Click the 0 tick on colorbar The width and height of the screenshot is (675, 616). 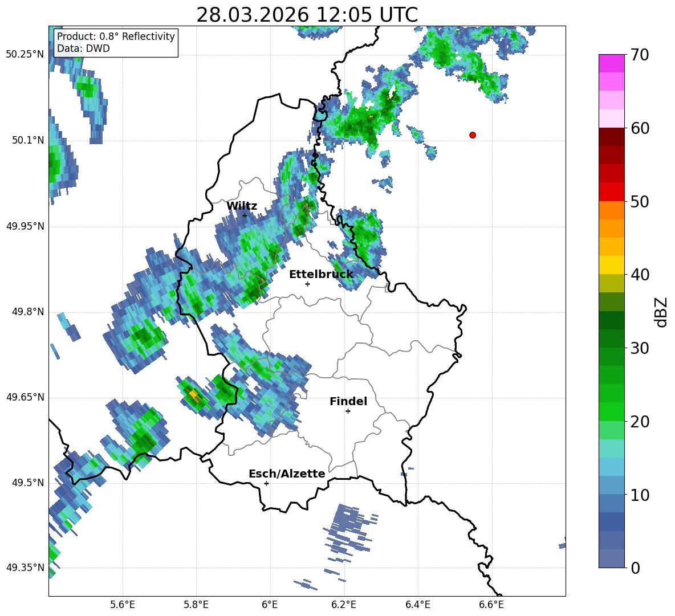635,568
